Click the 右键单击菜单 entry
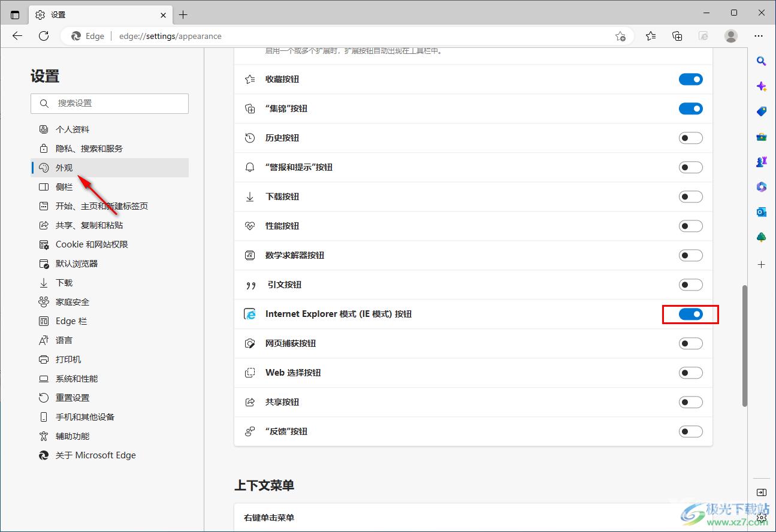Image resolution: width=776 pixels, height=532 pixels. pyautogui.click(x=473, y=518)
